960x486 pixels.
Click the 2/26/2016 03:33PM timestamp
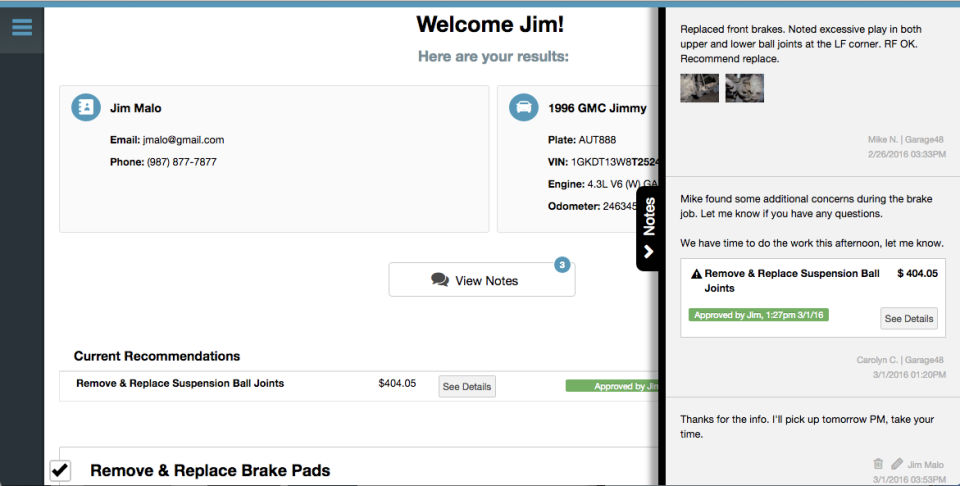click(906, 154)
